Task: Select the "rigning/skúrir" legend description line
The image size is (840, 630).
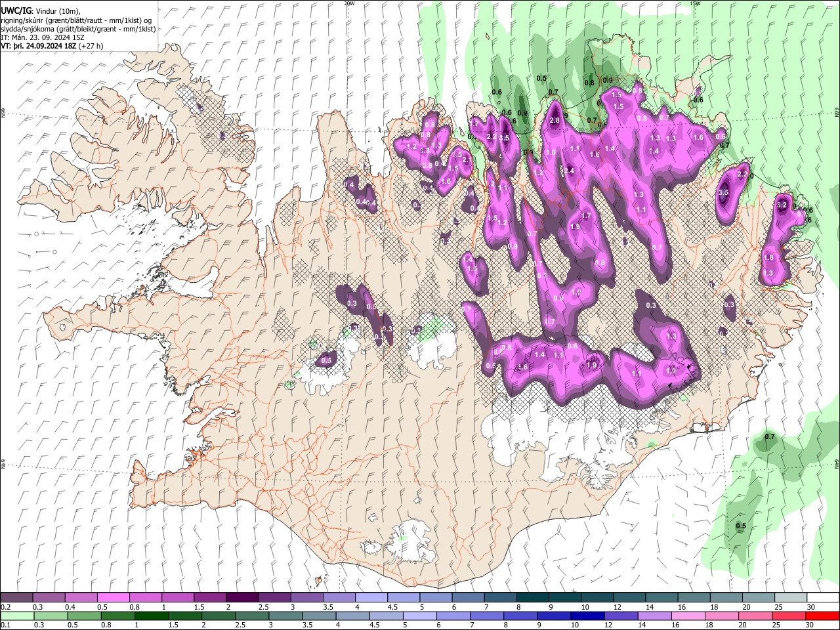Action: pyautogui.click(x=76, y=20)
